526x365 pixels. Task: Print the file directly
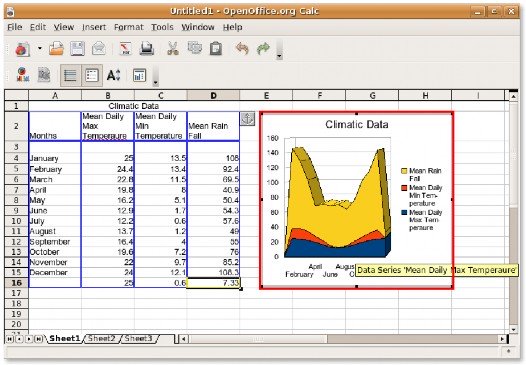[x=147, y=49]
